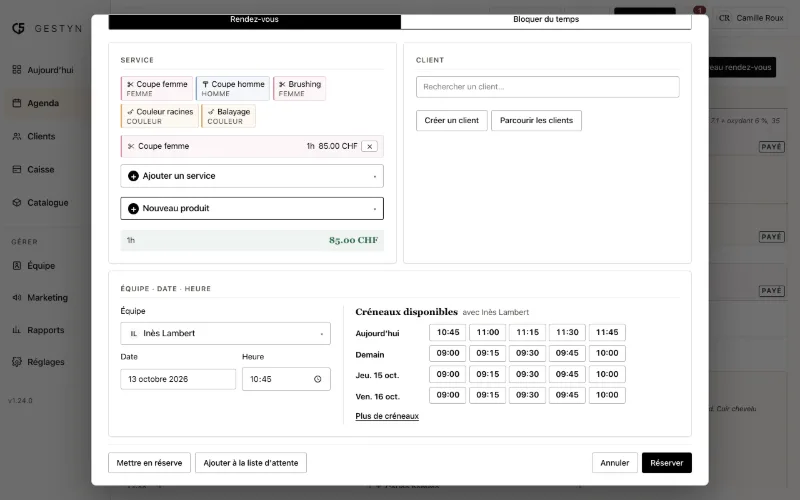Select the 10:00 slot on Ven. 16 oct.

coord(607,395)
